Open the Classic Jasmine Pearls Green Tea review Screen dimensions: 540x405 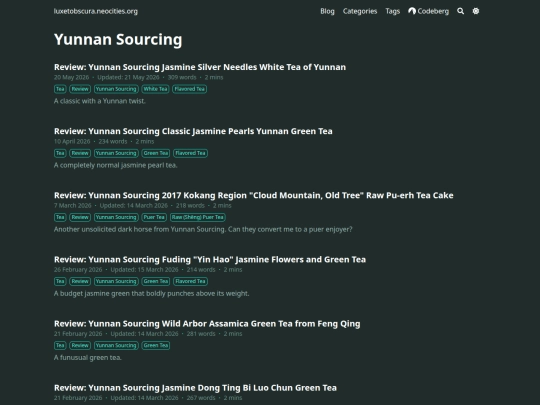click(x=193, y=131)
